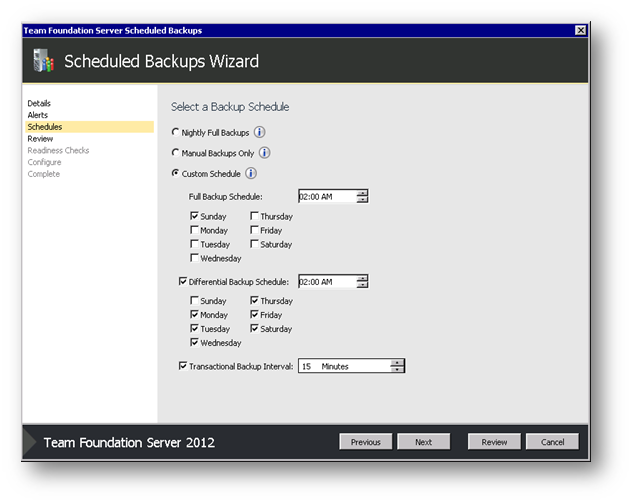The height and width of the screenshot is (504, 633).
Task: Click the Next button
Action: (x=423, y=442)
